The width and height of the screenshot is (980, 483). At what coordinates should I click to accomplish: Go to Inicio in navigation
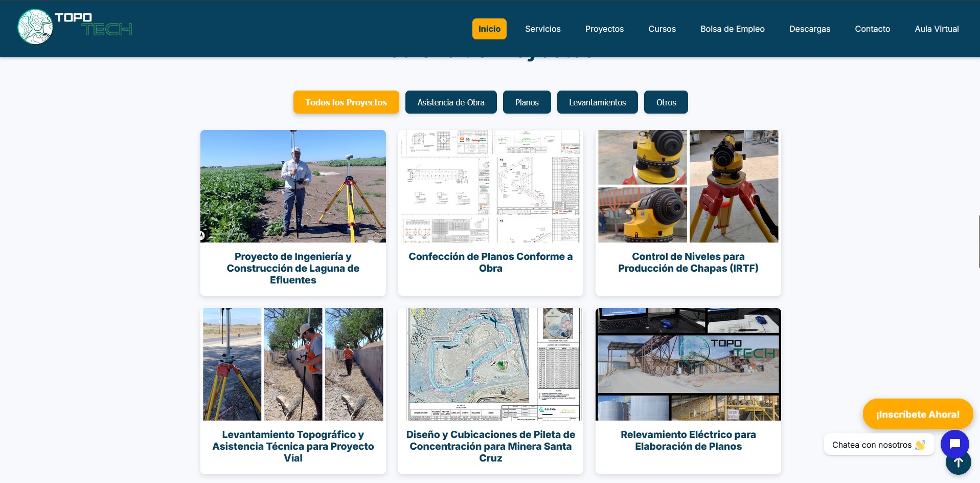coord(489,29)
